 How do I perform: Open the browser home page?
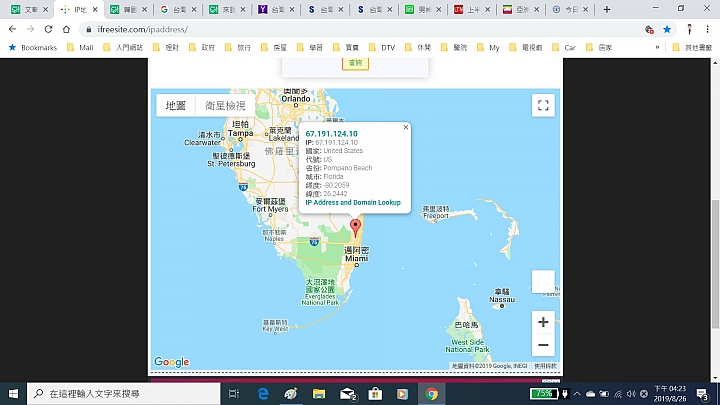coord(66,29)
